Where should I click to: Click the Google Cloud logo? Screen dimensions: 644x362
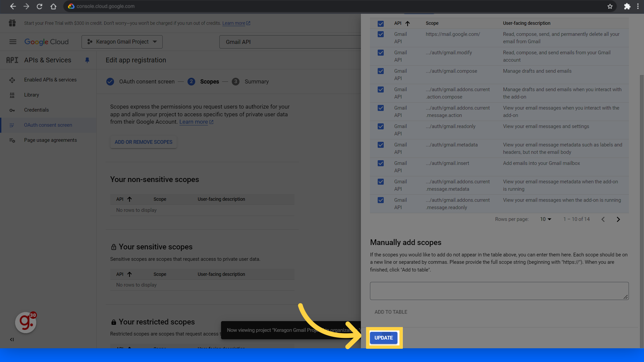click(x=46, y=42)
